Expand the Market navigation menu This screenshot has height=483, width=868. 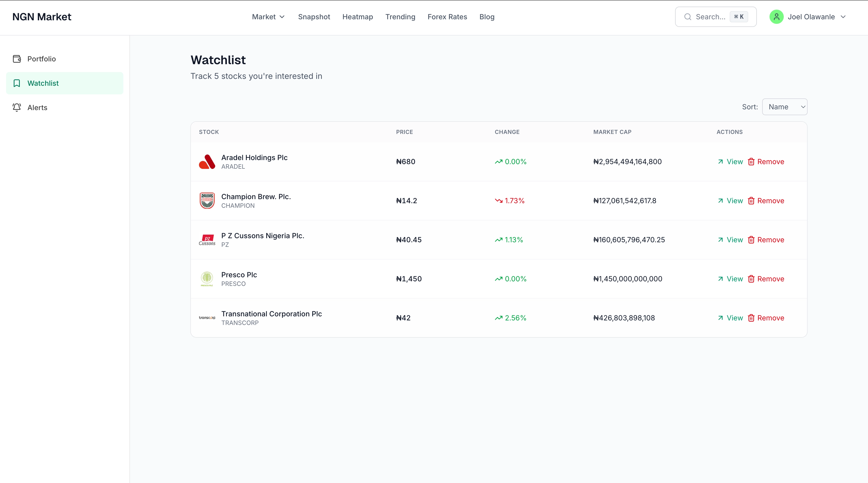click(x=268, y=17)
